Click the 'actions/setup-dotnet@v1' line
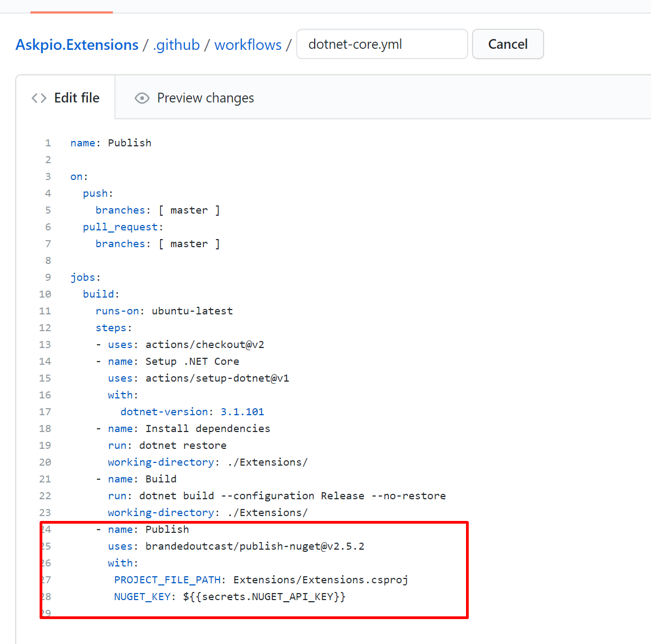The width and height of the screenshot is (651, 644). [217, 378]
